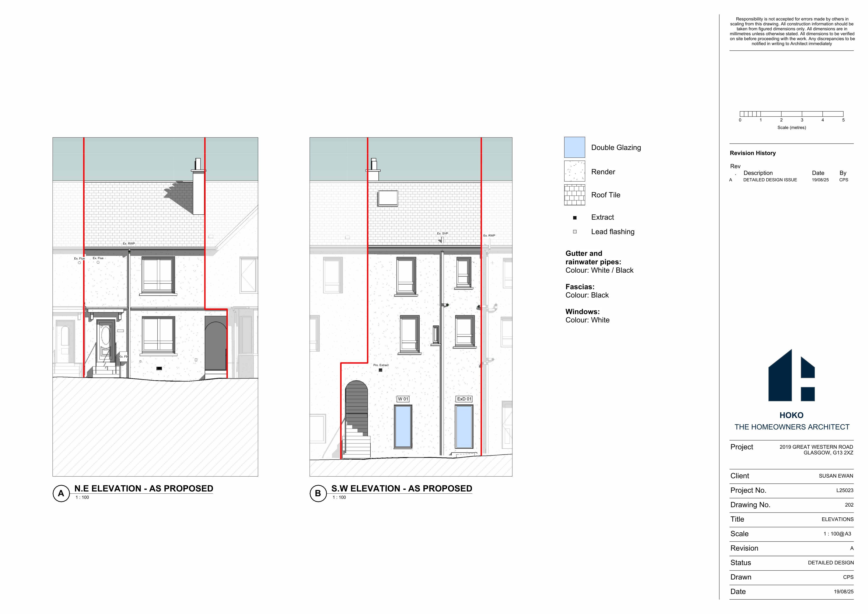This screenshot has width=868, height=614.
Task: Click the Render pattern legend swatch
Action: coord(575,171)
